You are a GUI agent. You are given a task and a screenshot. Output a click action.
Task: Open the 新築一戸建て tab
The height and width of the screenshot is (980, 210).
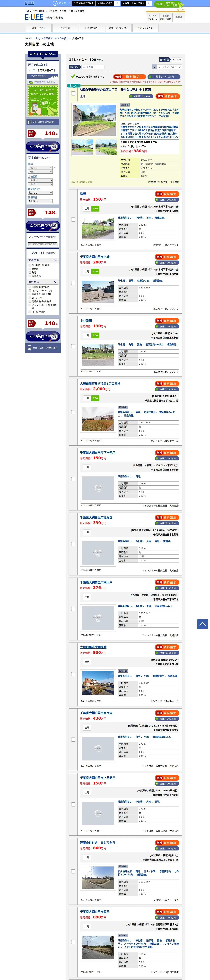[38, 28]
